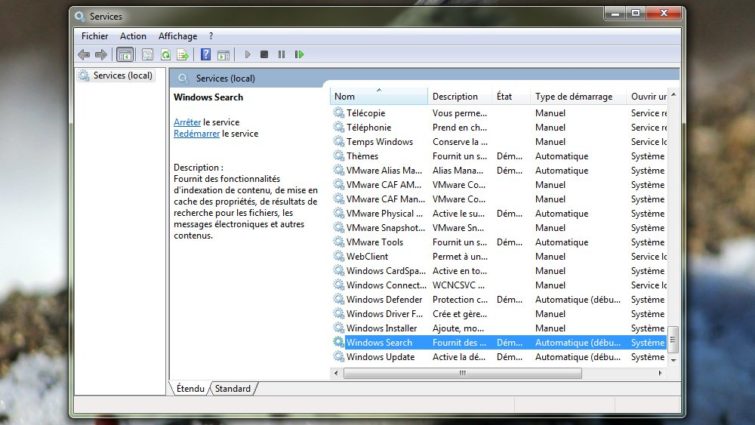755x425 pixels.
Task: Select the Windows CardSpa... service
Action: (x=499, y=271)
